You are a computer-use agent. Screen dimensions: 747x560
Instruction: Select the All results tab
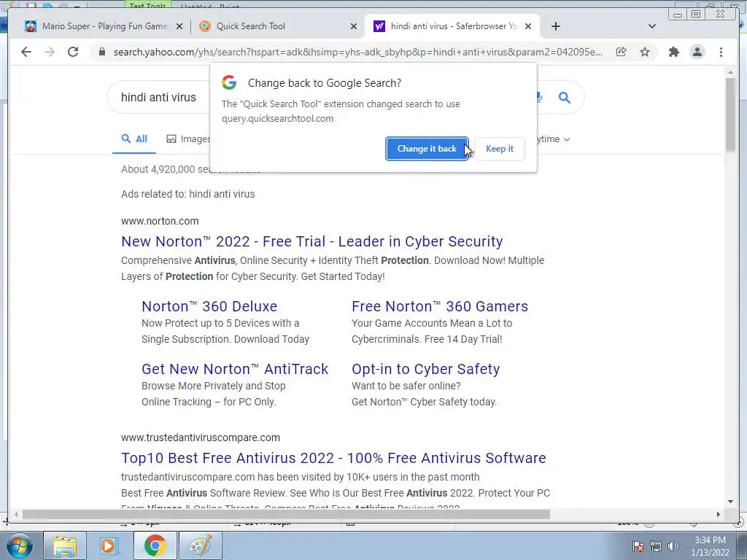tap(134, 139)
